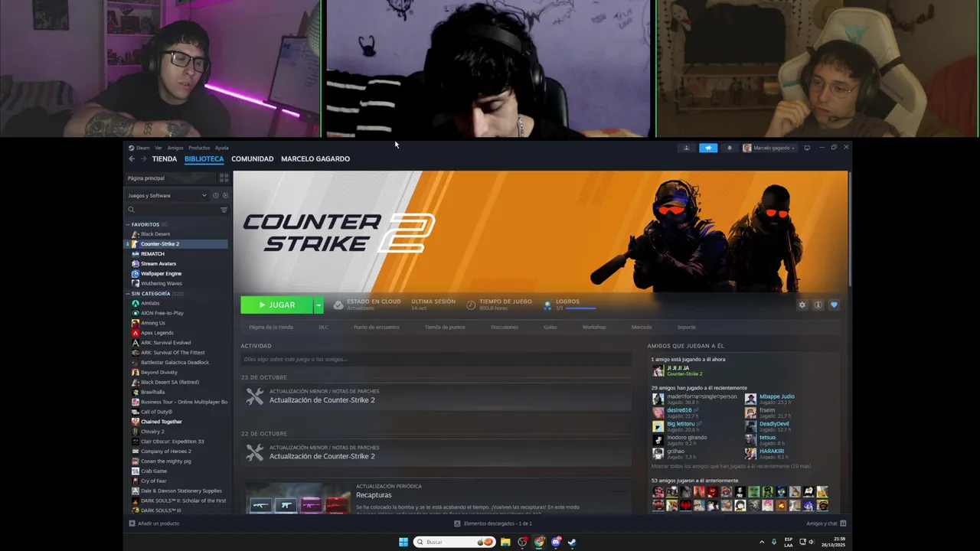980x551 pixels.
Task: Open the Recapturas news thumbnail
Action: (298, 497)
